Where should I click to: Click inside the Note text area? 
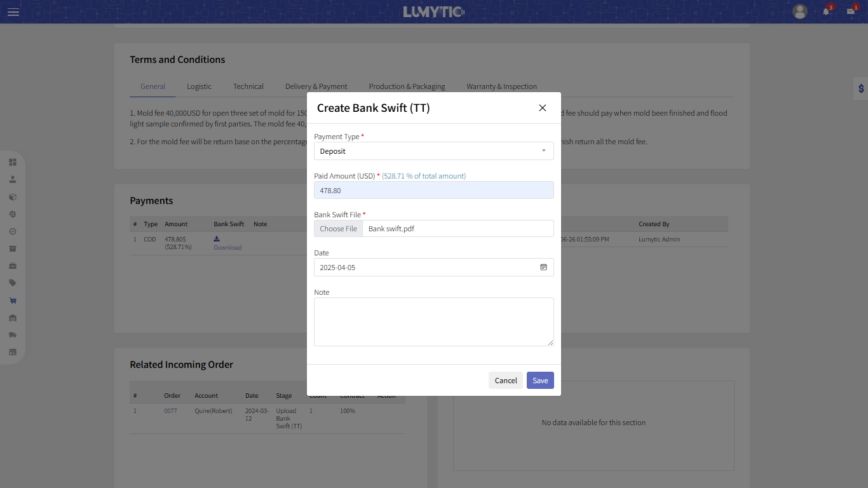(x=434, y=322)
